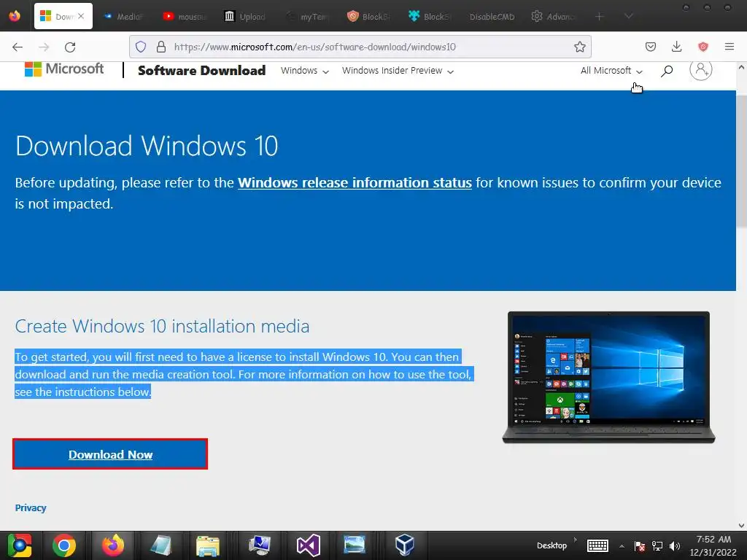Click the taskbar clock and date
This screenshot has width=747, height=560.
713,545
